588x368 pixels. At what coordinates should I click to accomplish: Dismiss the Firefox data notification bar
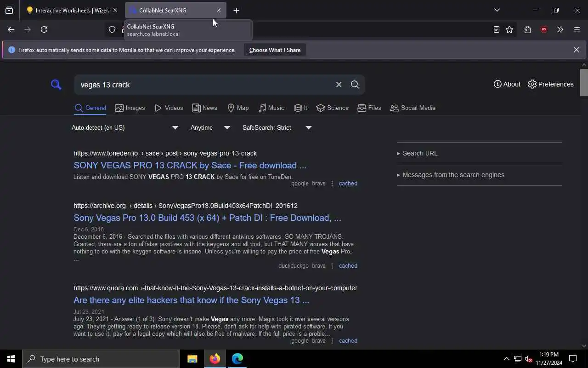coord(576,50)
